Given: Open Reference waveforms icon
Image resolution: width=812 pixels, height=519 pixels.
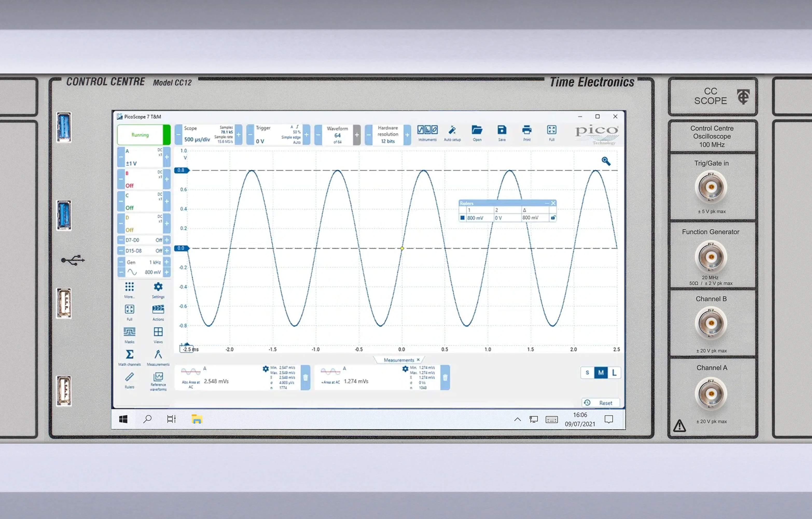Looking at the screenshot, I should click(158, 377).
